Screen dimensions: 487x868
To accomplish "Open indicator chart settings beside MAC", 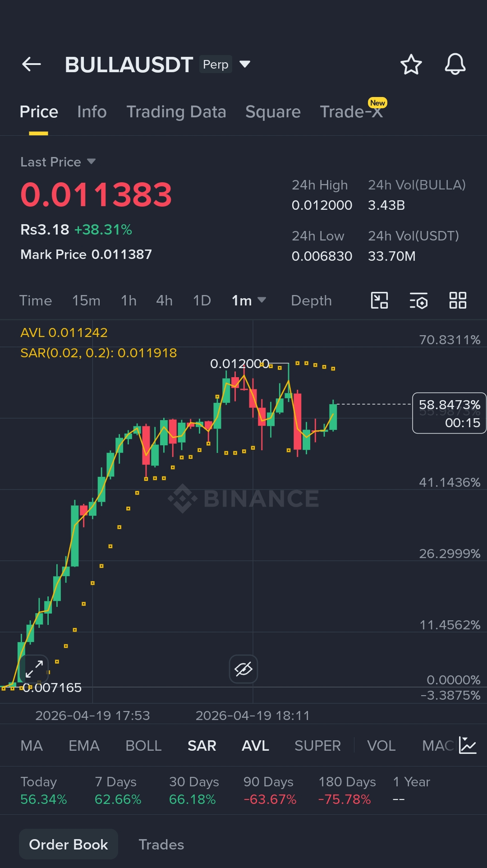I will tap(468, 745).
